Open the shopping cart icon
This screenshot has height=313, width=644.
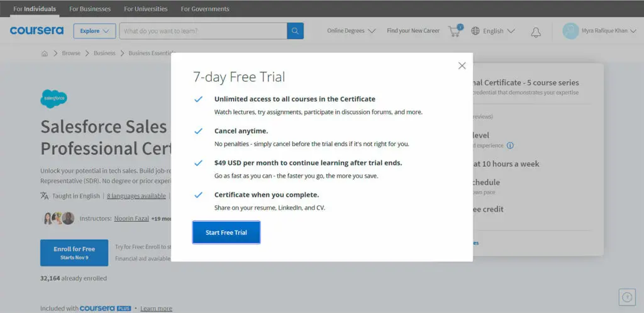(x=455, y=31)
